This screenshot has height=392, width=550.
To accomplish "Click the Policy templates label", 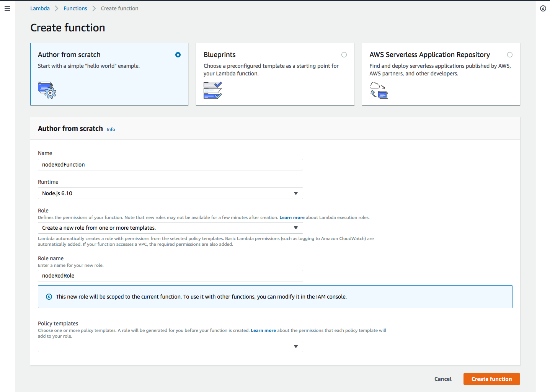I will tap(58, 323).
